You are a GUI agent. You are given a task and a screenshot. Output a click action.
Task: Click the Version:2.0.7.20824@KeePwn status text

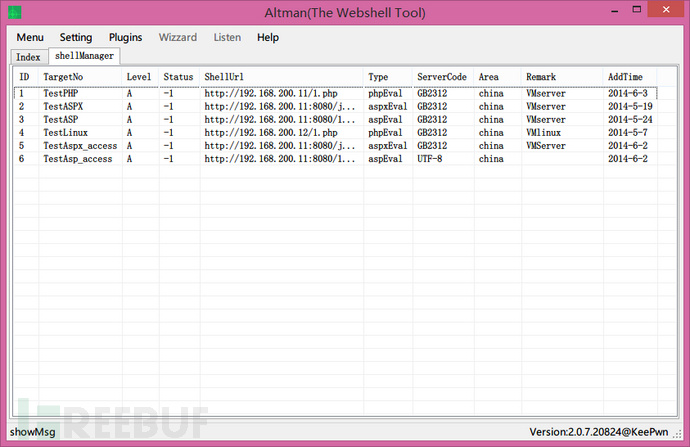tap(598, 432)
